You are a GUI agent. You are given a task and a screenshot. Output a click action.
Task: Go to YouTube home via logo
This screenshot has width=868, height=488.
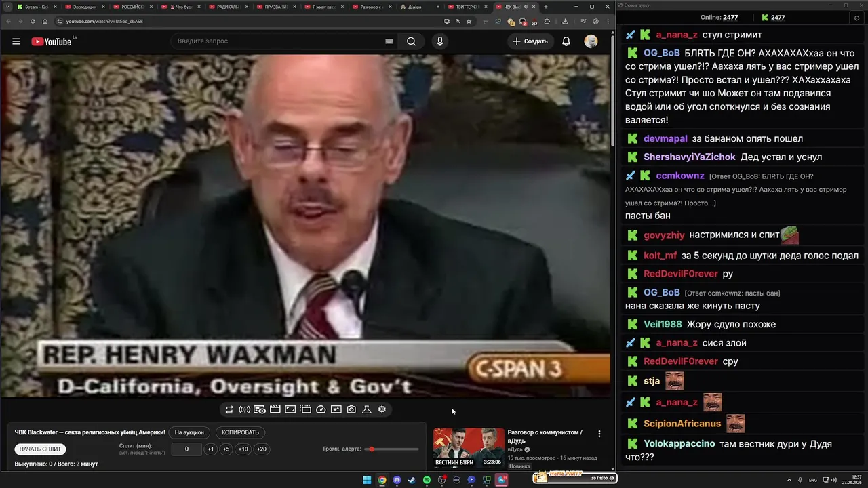click(52, 41)
